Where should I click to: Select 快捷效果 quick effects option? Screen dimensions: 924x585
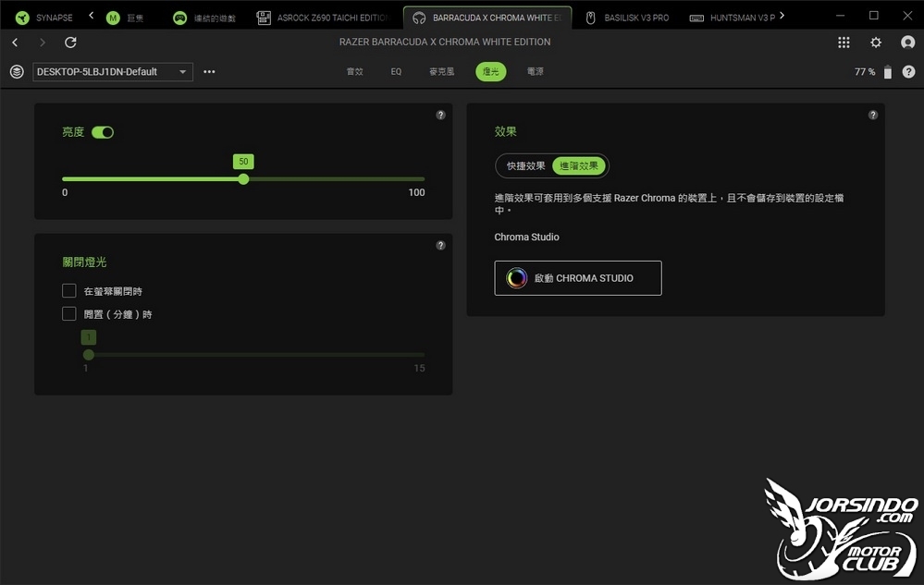click(x=525, y=166)
